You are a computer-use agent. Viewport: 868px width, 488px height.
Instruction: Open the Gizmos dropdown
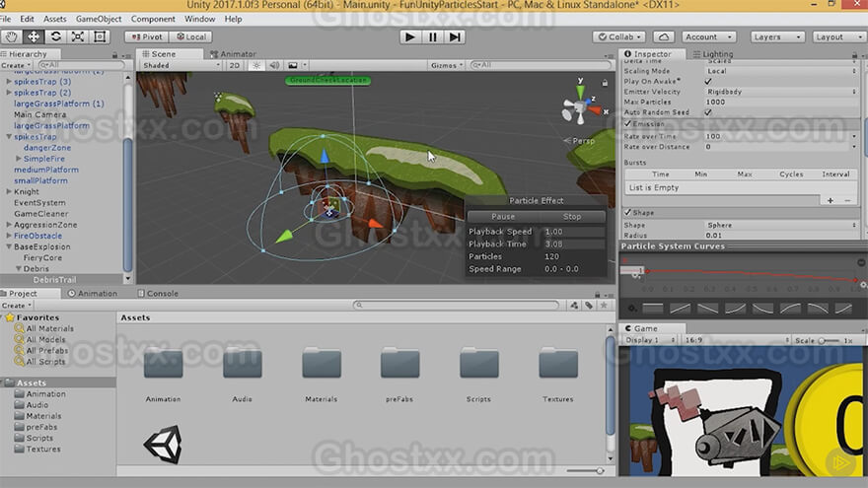[447, 65]
